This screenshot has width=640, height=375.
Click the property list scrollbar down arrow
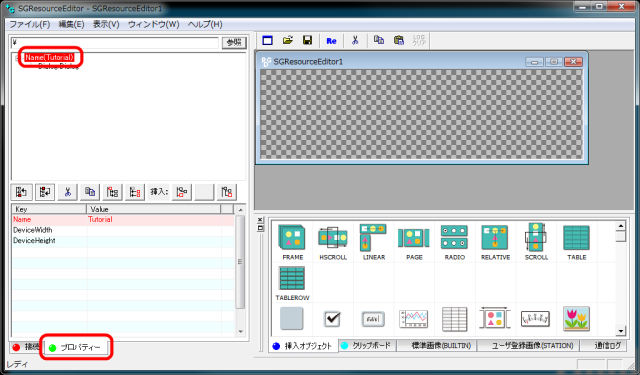(x=240, y=331)
